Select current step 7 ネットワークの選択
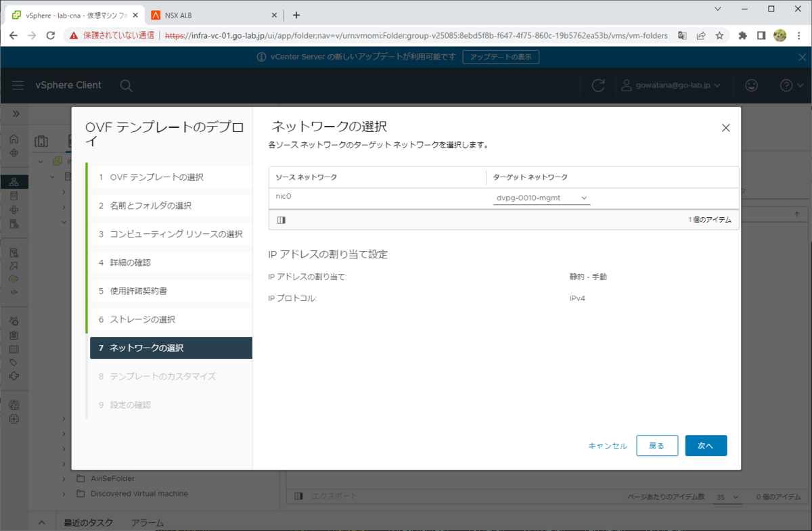 [171, 348]
